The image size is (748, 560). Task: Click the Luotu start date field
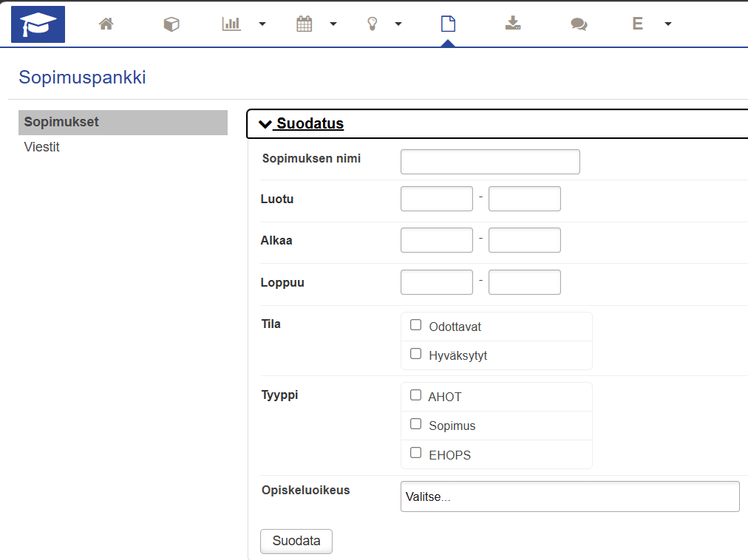click(437, 199)
